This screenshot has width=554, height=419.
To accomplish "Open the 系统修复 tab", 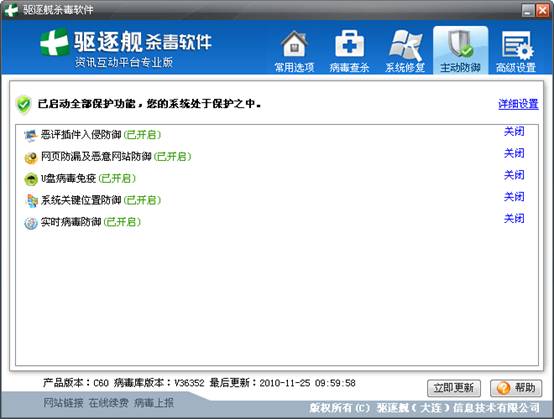I will click(405, 51).
